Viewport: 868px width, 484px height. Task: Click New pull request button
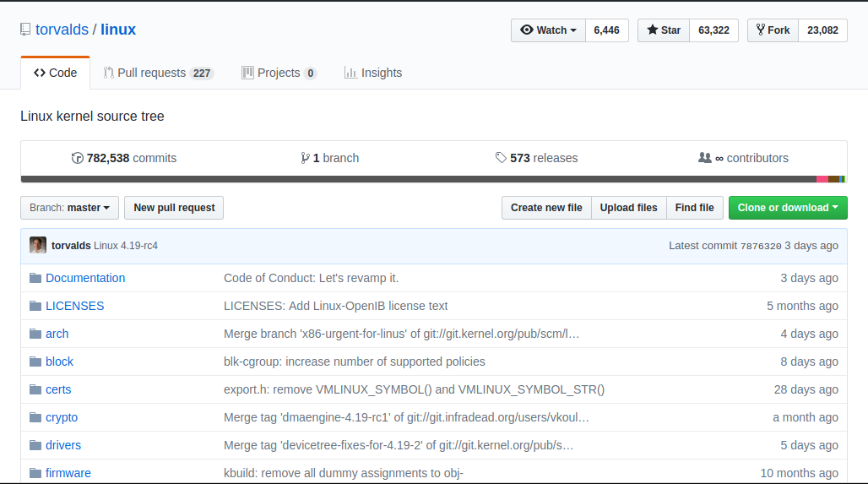(174, 208)
